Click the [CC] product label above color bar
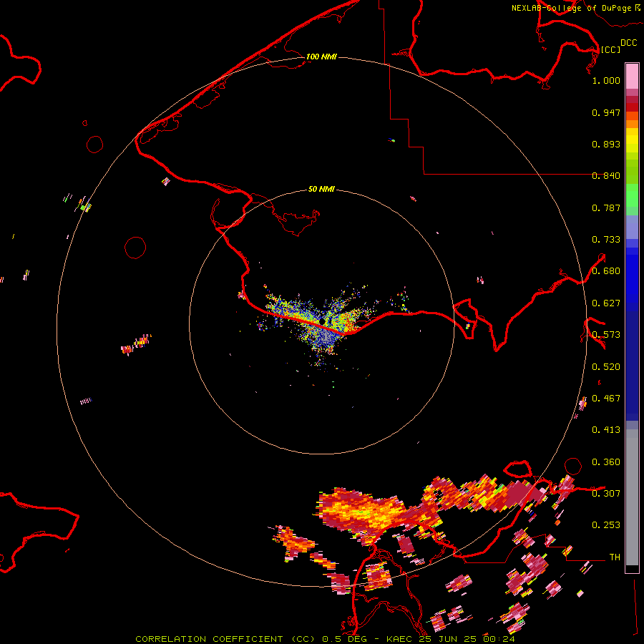644x644 pixels. (x=610, y=49)
